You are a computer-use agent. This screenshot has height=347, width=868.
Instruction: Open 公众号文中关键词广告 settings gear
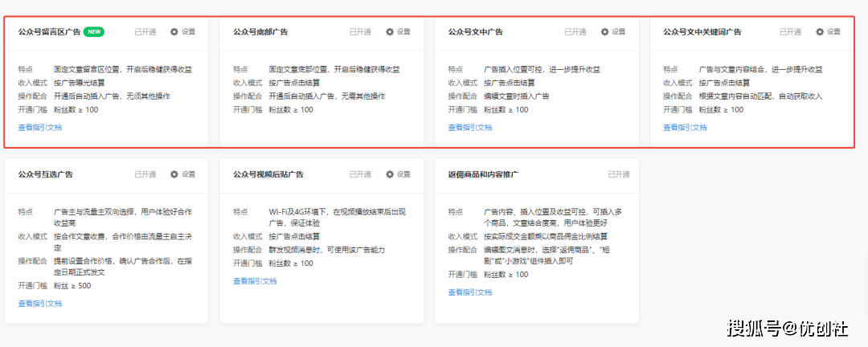tap(820, 32)
